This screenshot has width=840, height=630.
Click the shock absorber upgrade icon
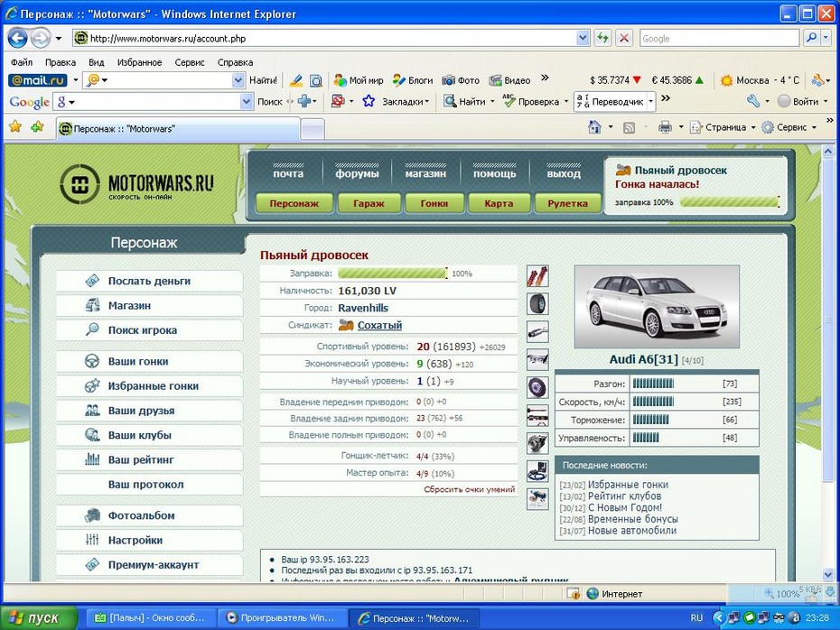[x=537, y=276]
